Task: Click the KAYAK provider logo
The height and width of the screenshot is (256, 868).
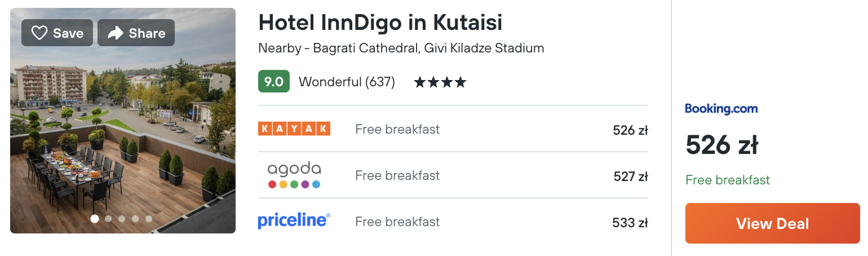Action: click(294, 129)
